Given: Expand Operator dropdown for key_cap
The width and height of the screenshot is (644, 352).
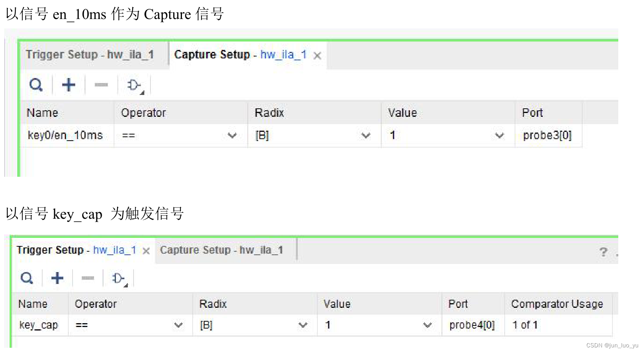Looking at the screenshot, I should [178, 325].
